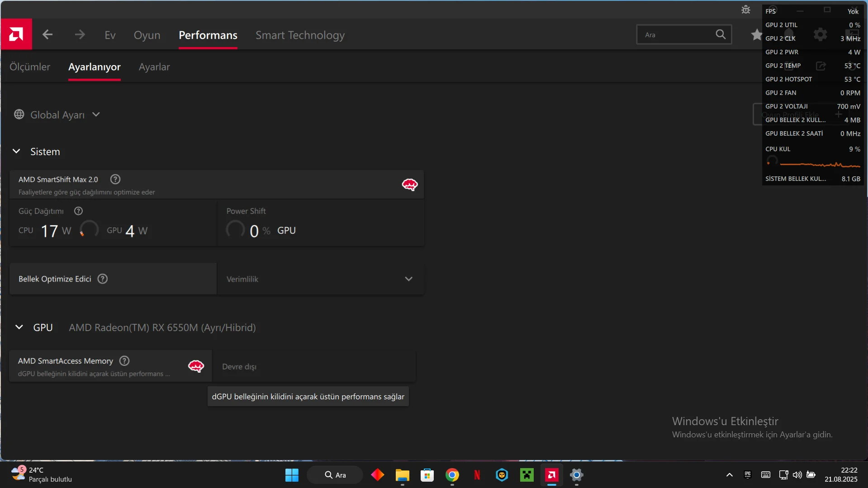Click the Power Shift 0 % gauge
Viewport: 868px width, 488px height.
(235, 229)
